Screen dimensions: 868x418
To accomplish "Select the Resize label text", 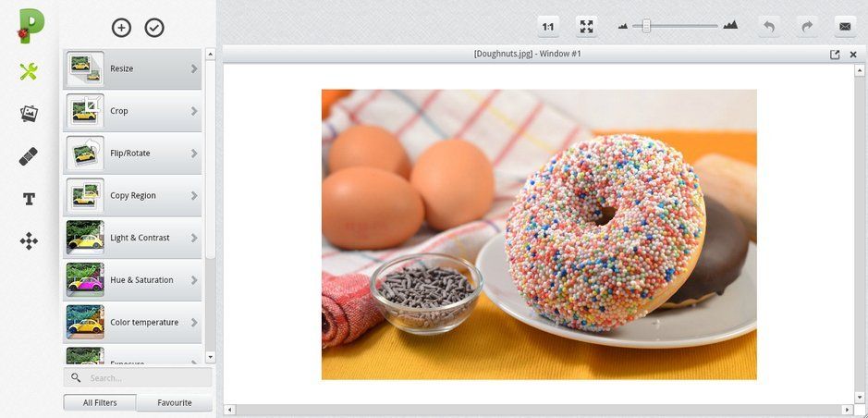I will [121, 68].
